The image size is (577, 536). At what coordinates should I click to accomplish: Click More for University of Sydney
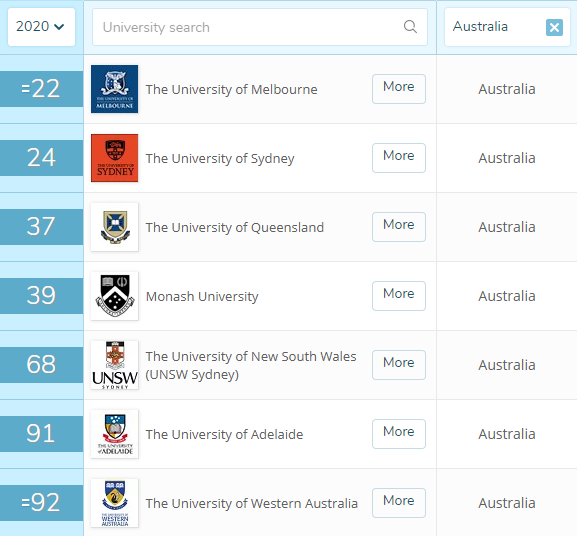click(399, 158)
